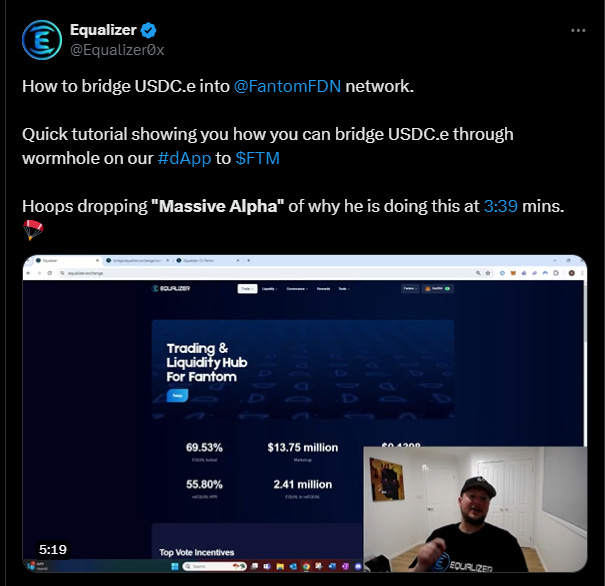Click the blue verified badge
Screen dimensions: 605x586
click(x=149, y=30)
